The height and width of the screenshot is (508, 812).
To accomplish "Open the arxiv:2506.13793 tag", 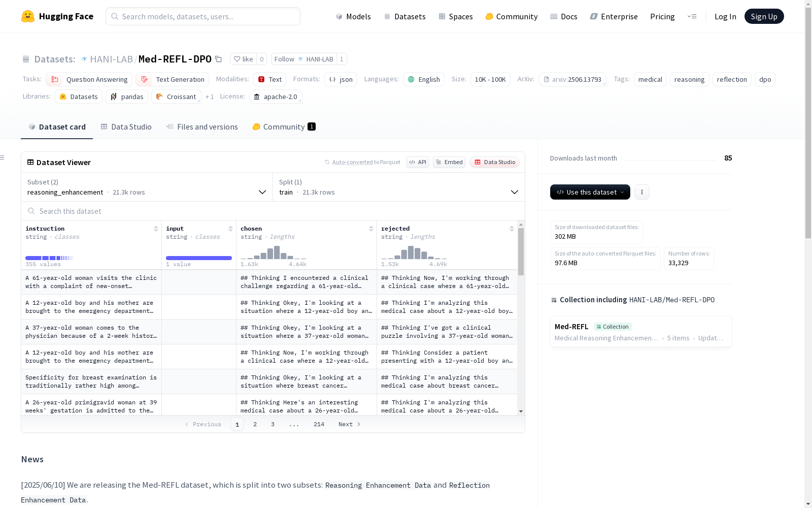I will point(572,79).
